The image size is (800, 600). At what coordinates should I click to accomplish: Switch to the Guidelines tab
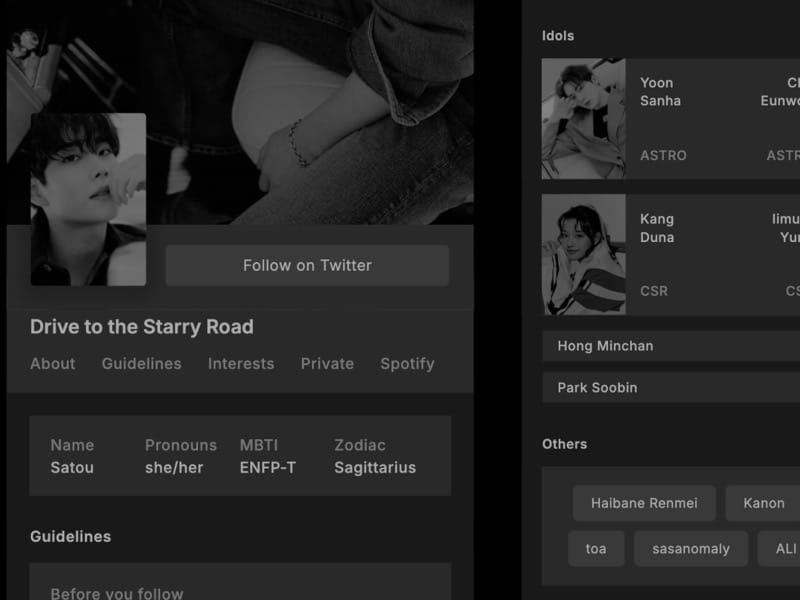coord(141,364)
